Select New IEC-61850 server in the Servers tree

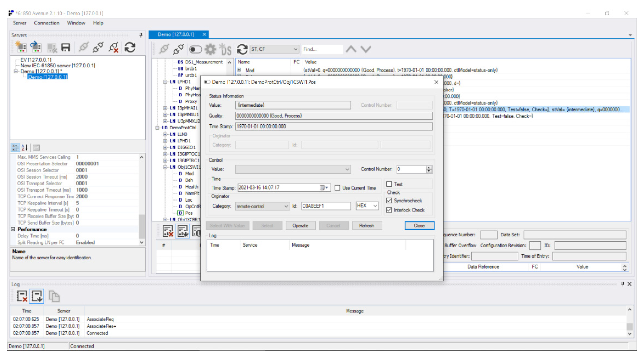58,66
